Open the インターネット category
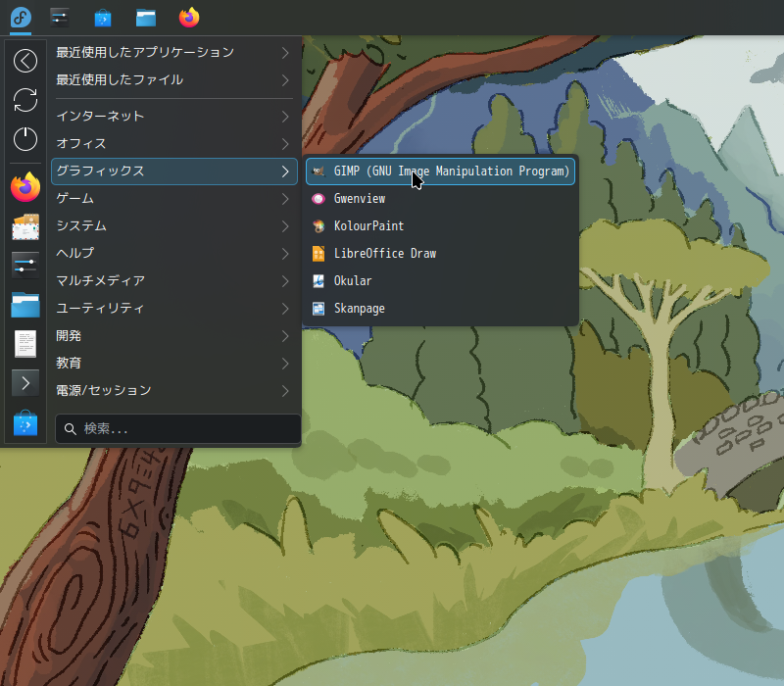Viewport: 784px width, 686px height. (x=174, y=117)
